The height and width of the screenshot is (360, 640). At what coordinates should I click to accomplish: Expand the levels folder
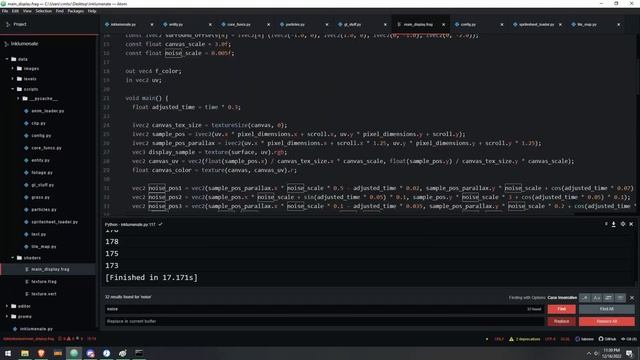click(13, 79)
